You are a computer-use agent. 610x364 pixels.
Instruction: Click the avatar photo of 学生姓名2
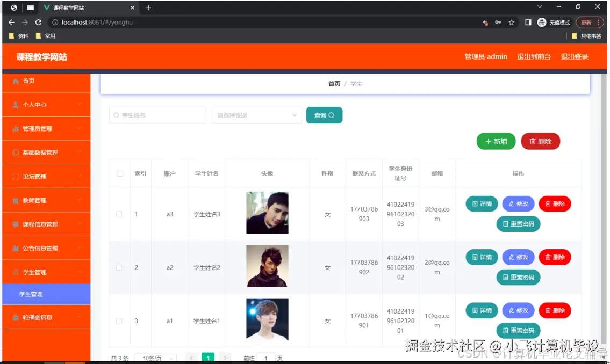coord(267,266)
